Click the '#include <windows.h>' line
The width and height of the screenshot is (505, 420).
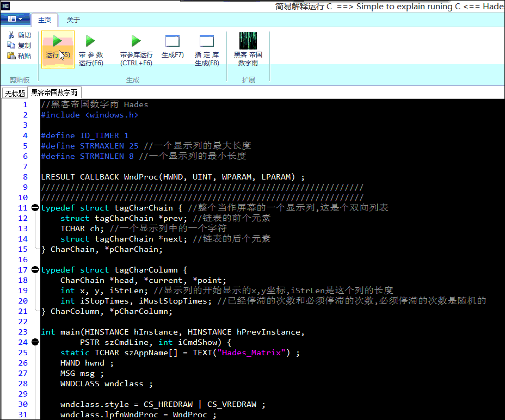[90, 115]
